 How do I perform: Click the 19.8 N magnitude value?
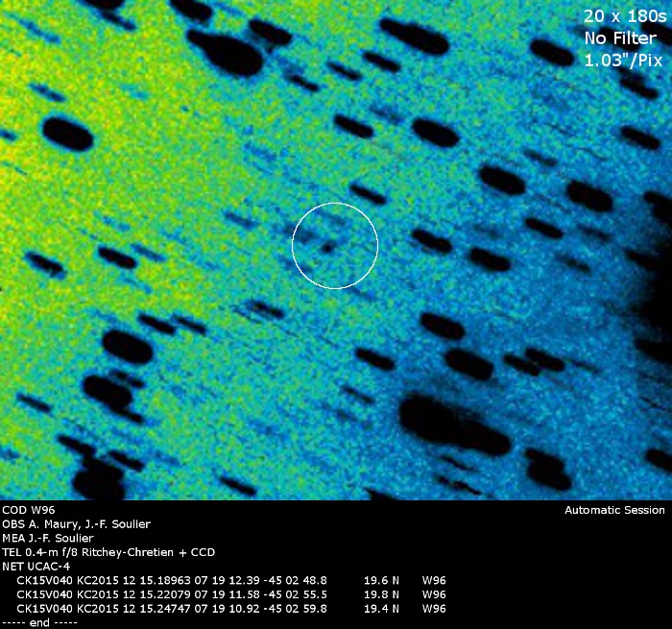[381, 594]
